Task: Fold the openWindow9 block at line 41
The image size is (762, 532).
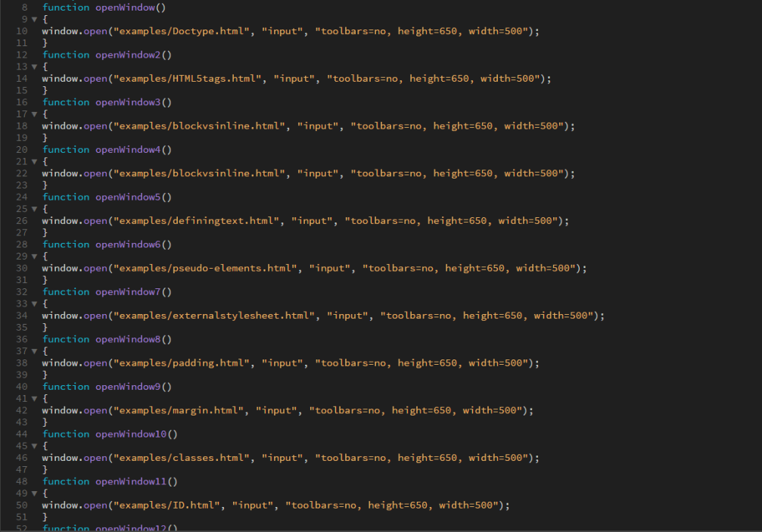Action: pos(34,399)
